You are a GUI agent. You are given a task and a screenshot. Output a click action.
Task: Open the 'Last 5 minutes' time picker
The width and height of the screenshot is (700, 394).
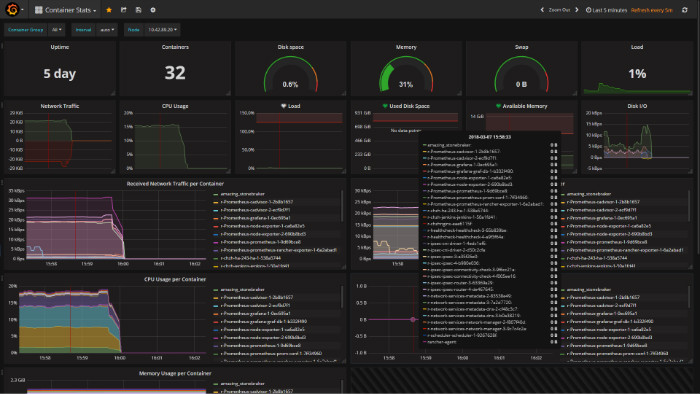click(606, 10)
